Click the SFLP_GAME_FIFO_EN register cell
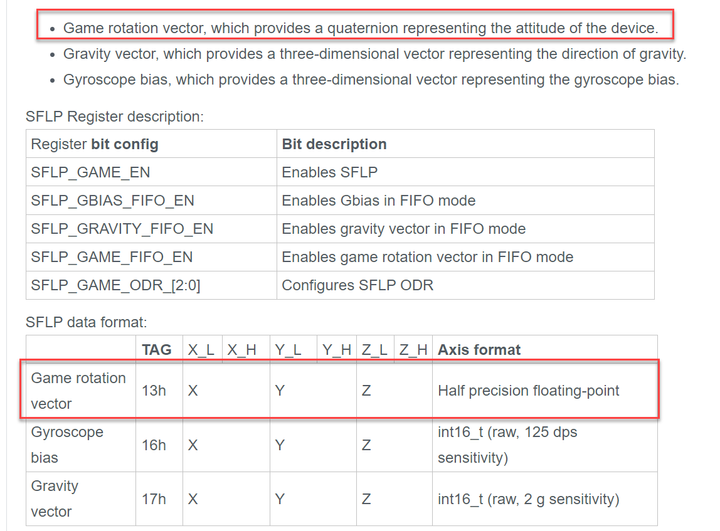Viewport: 720px width, 531px height. (111, 257)
